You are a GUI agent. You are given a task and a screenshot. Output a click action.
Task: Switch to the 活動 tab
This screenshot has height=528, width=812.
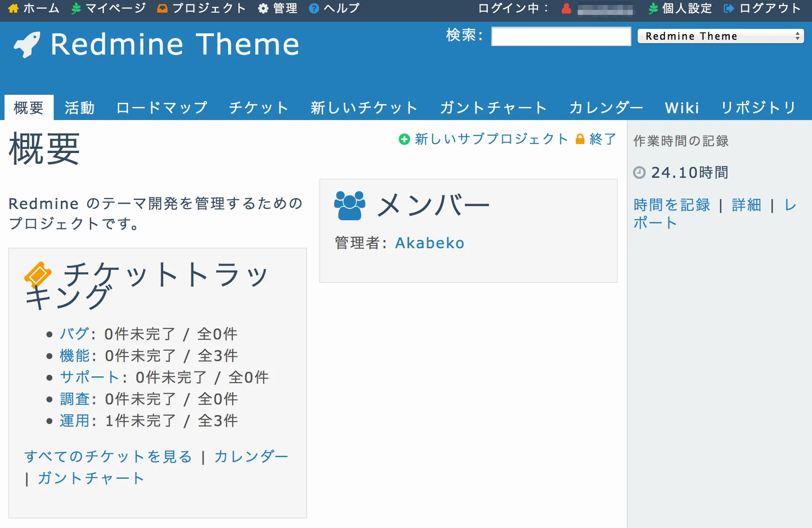[x=79, y=108]
